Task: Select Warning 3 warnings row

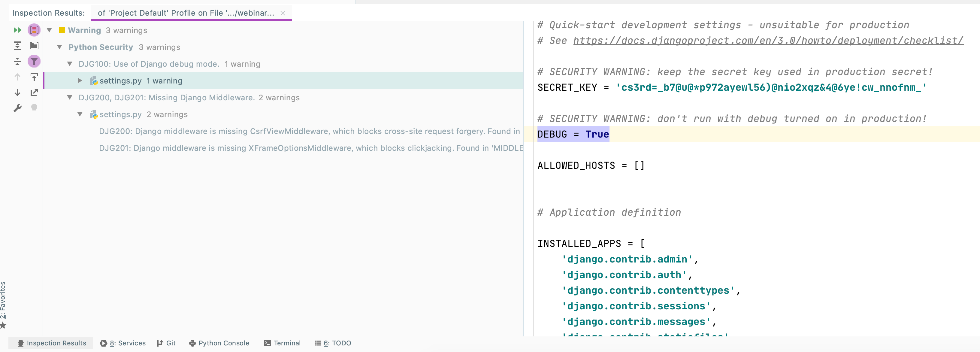Action: [283, 30]
